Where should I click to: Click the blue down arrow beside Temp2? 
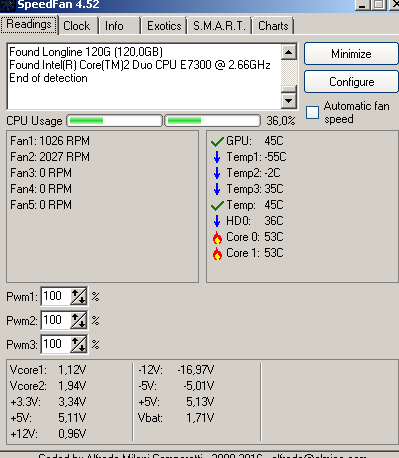(x=217, y=173)
